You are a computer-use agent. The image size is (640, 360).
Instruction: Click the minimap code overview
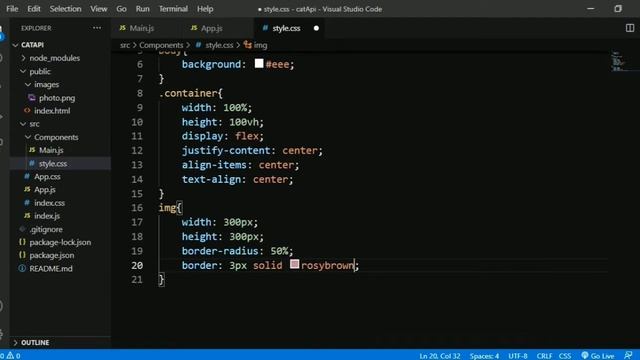pyautogui.click(x=619, y=61)
